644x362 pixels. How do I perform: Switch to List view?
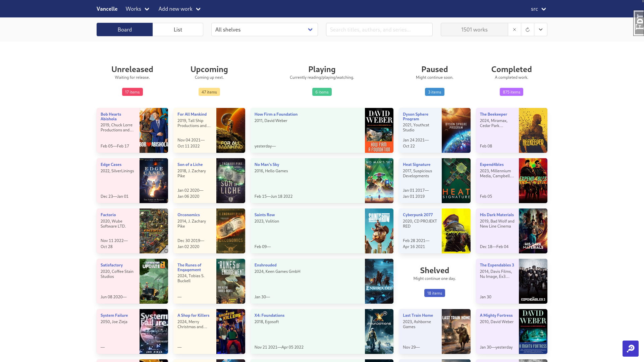pos(178,29)
